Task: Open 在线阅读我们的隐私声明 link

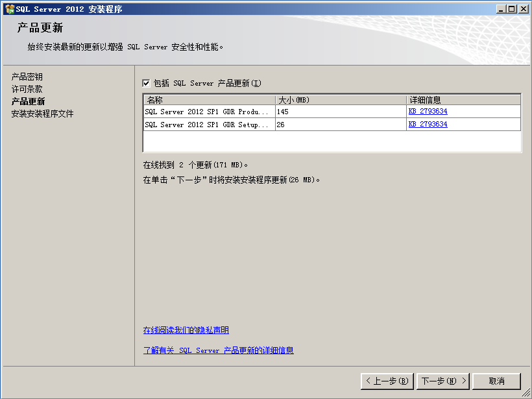Action: coord(186,330)
